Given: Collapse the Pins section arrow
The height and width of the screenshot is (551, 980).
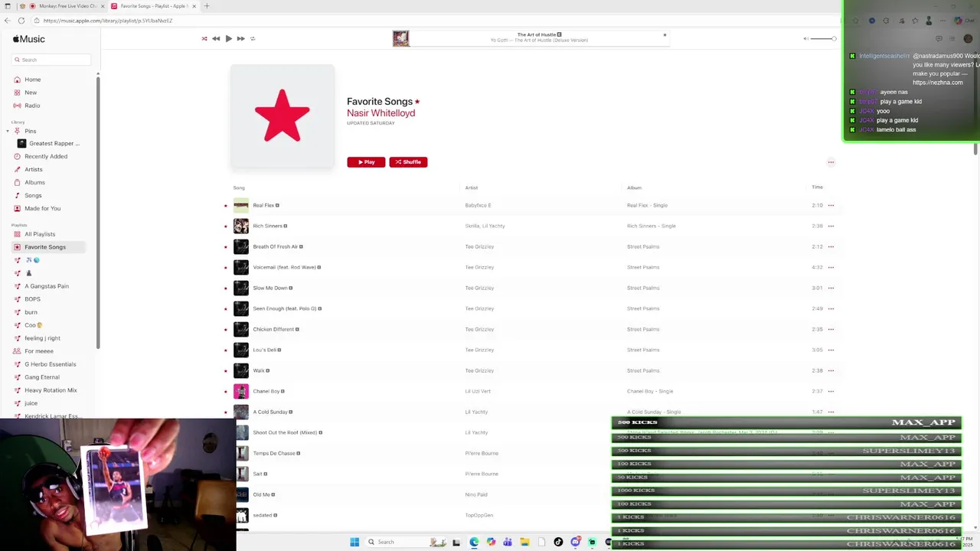Looking at the screenshot, I should tap(8, 131).
